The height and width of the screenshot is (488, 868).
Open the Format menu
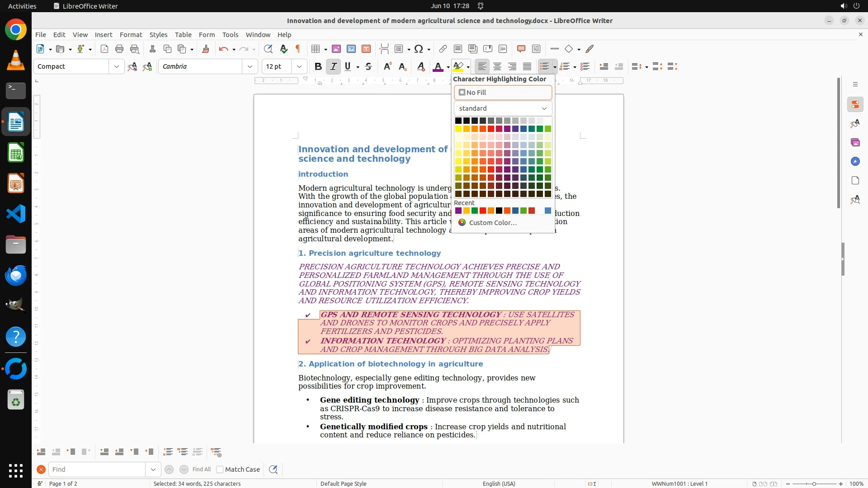(131, 35)
